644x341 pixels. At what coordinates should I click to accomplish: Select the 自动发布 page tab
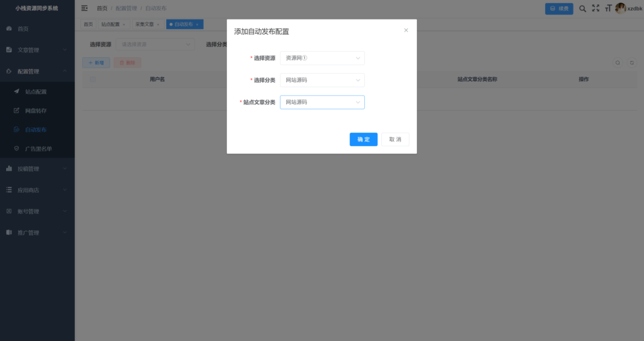(184, 25)
